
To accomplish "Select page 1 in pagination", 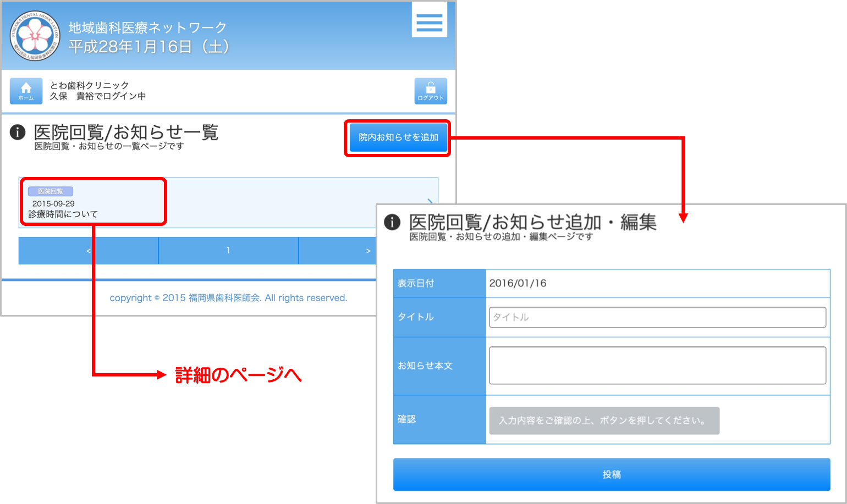I will tap(228, 251).
